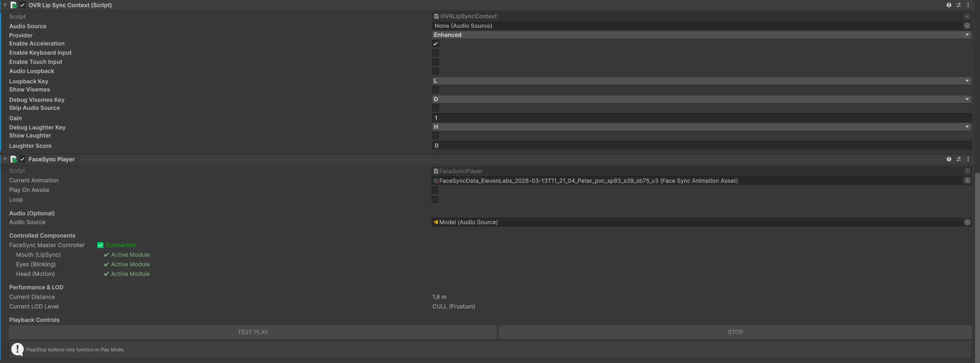Click Head (Motion) active module checkmark
980x363 pixels.
coord(106,274)
